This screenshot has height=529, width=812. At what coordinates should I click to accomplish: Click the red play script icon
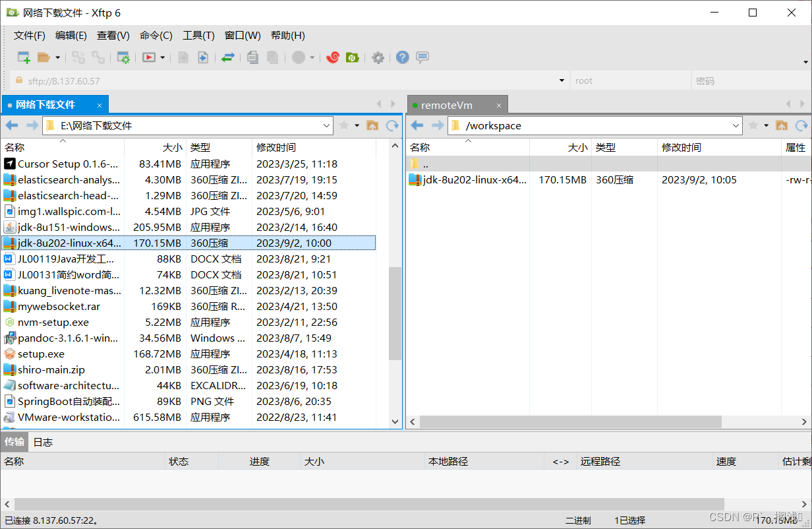pyautogui.click(x=149, y=57)
